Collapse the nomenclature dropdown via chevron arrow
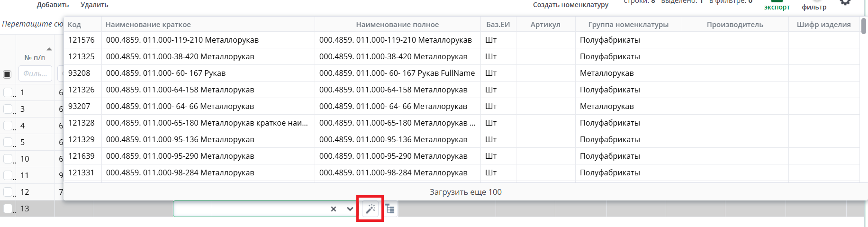 tap(350, 209)
